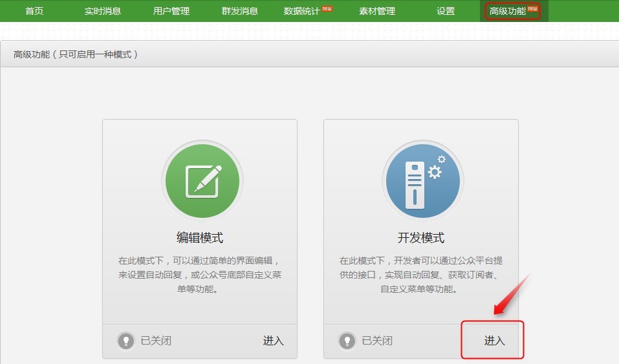Go to the 实时消息 tab

[103, 11]
